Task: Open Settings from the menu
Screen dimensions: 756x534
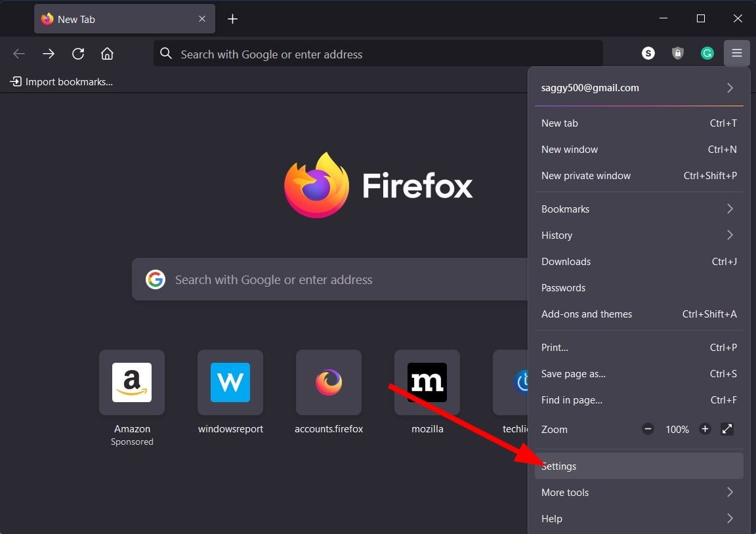Action: coord(639,466)
